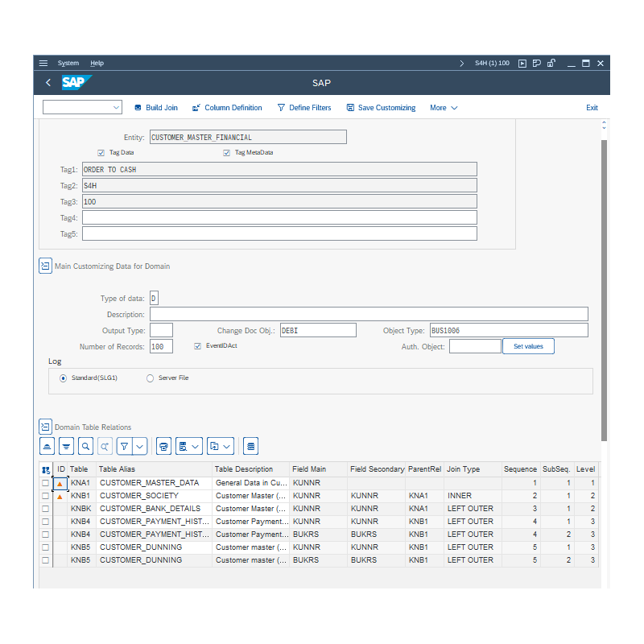Click the back arrow beside SAP logo
This screenshot has height=644, width=644.
pyautogui.click(x=48, y=83)
